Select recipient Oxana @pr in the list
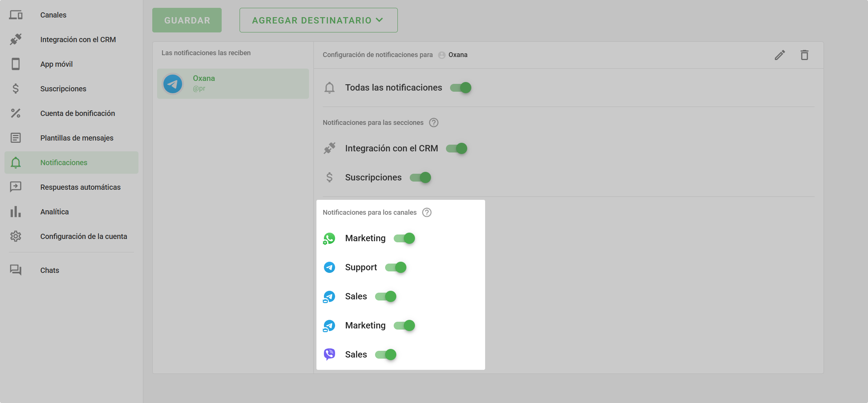This screenshot has height=403, width=868. coord(233,84)
